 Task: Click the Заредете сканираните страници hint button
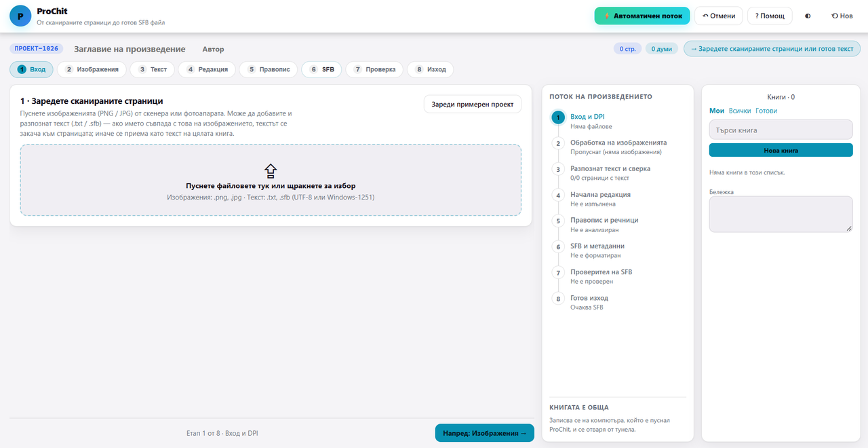click(772, 49)
